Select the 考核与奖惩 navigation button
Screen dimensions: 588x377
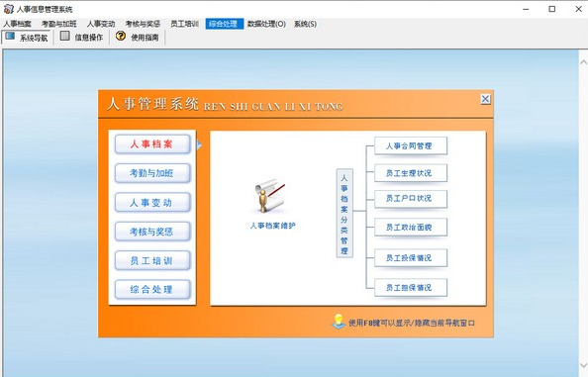click(x=152, y=232)
